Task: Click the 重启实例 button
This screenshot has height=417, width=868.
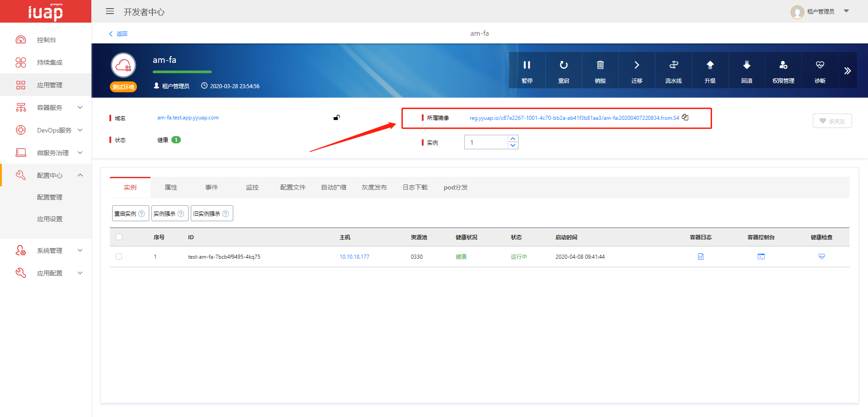Action: (130, 213)
